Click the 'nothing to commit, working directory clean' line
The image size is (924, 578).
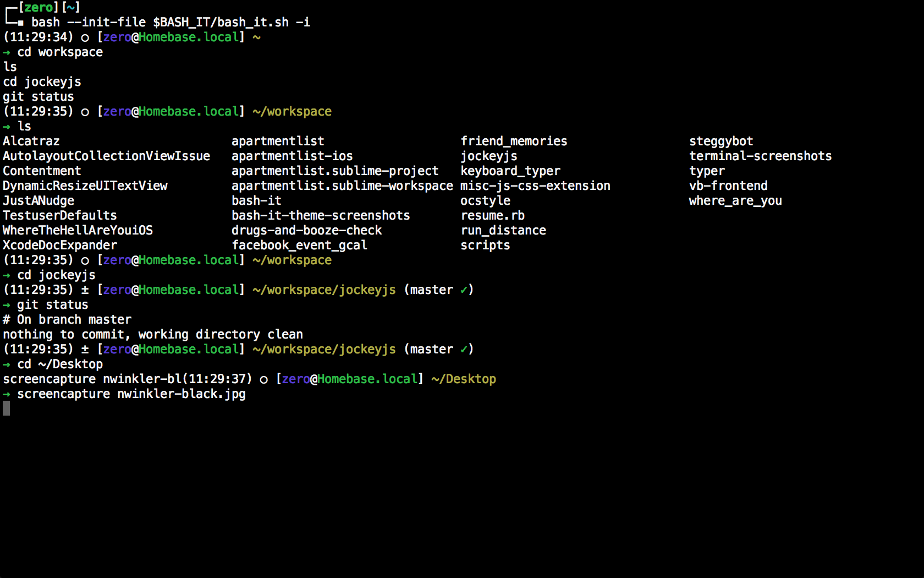[x=153, y=335]
